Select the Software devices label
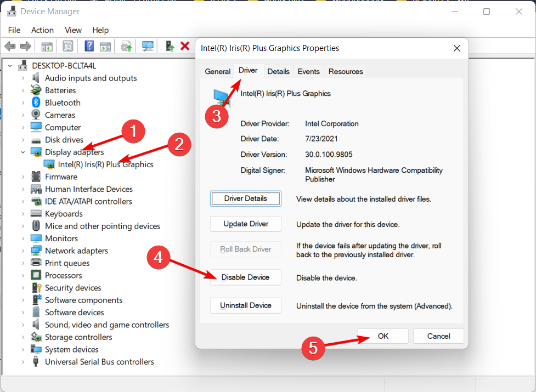Screen dimensions: 536x392 click(x=75, y=313)
